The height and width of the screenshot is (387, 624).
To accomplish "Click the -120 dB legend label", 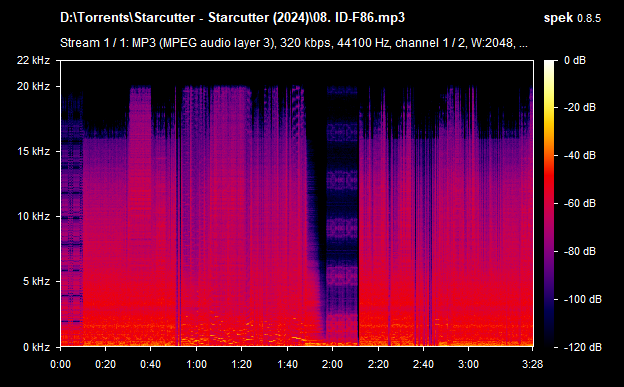I will [x=583, y=347].
